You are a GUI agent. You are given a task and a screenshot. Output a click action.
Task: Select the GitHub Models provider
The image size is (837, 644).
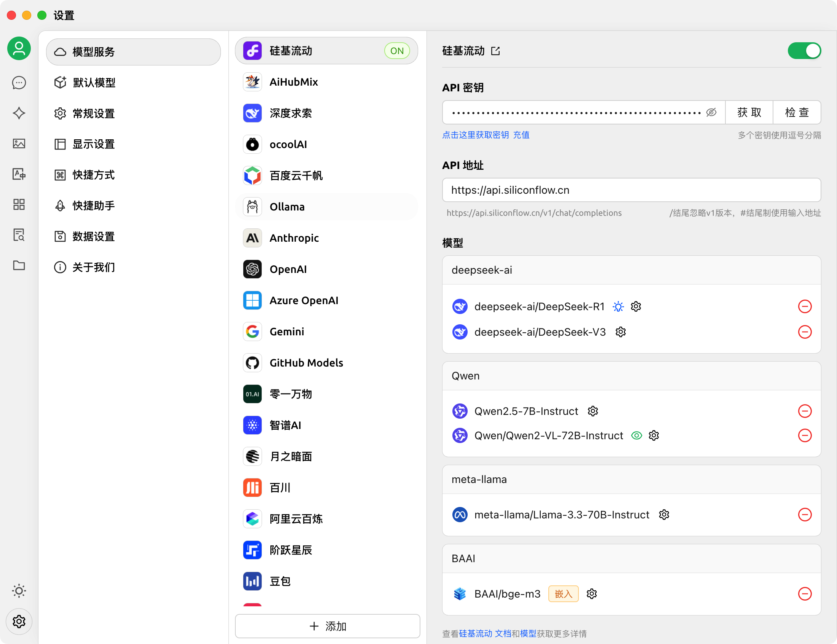[326, 363]
